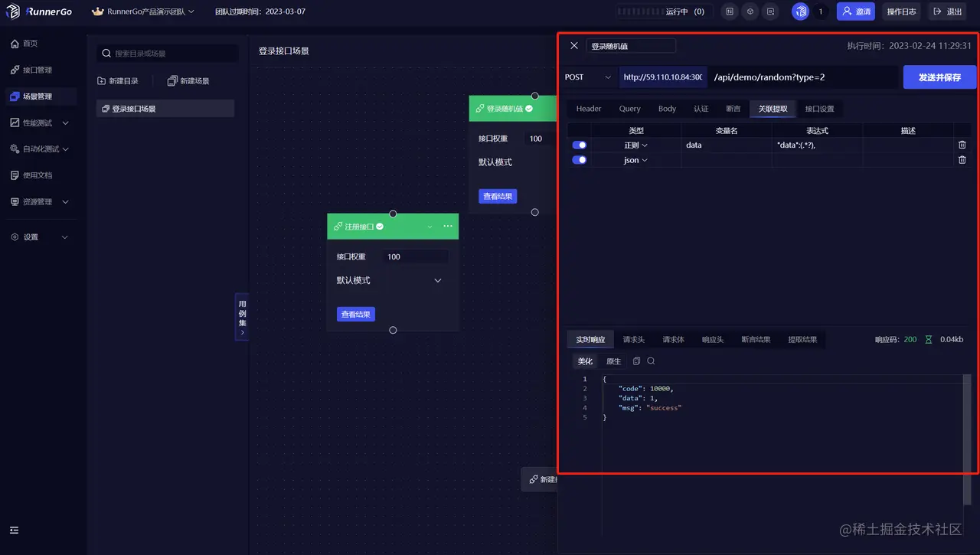Open the json type dropdown
Screen dimensions: 980x555
point(636,160)
